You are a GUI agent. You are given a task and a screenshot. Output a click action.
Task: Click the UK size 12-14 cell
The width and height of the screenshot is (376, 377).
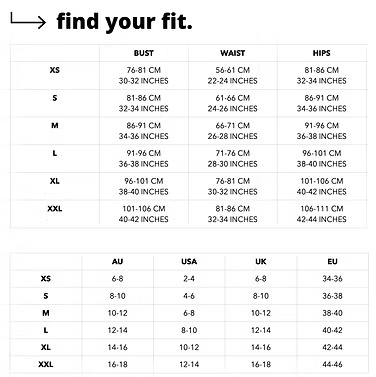261,330
